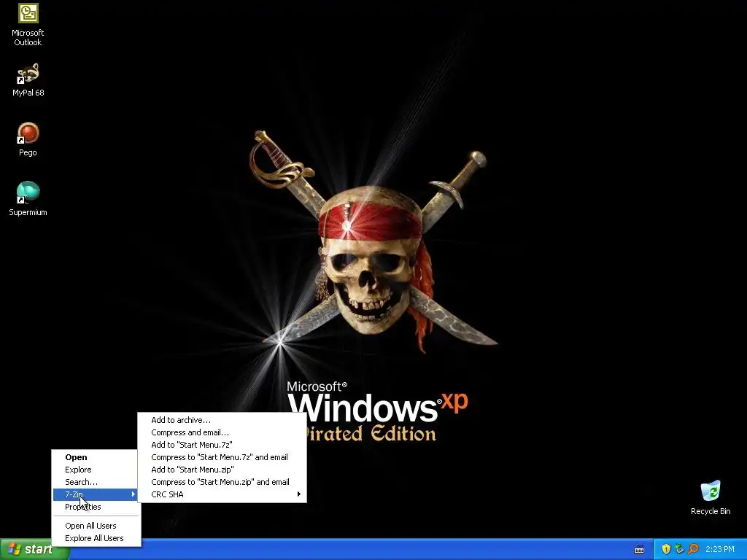The image size is (747, 560).
Task: Click Compress to "Start Menu.7z" and email
Action: 222,457
